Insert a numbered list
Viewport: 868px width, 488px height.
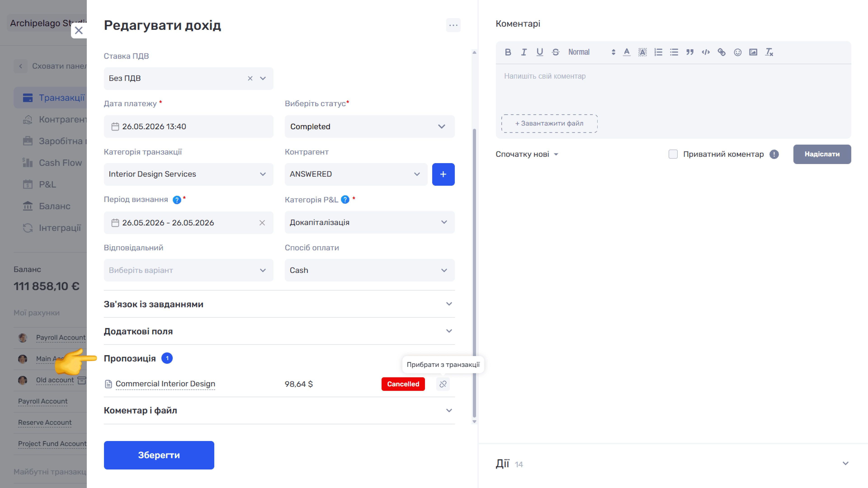coord(658,52)
